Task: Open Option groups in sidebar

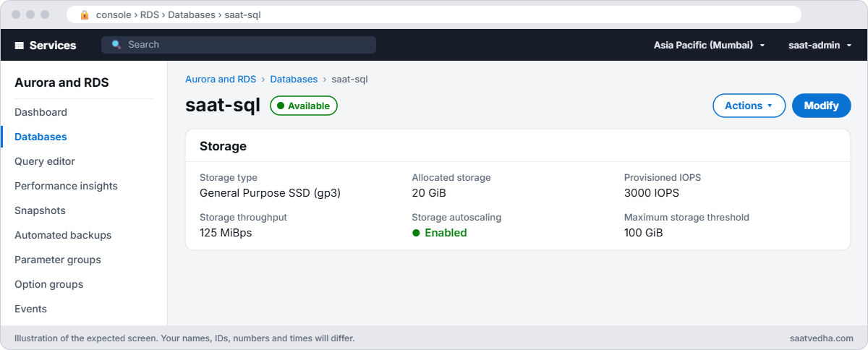Action: point(48,284)
